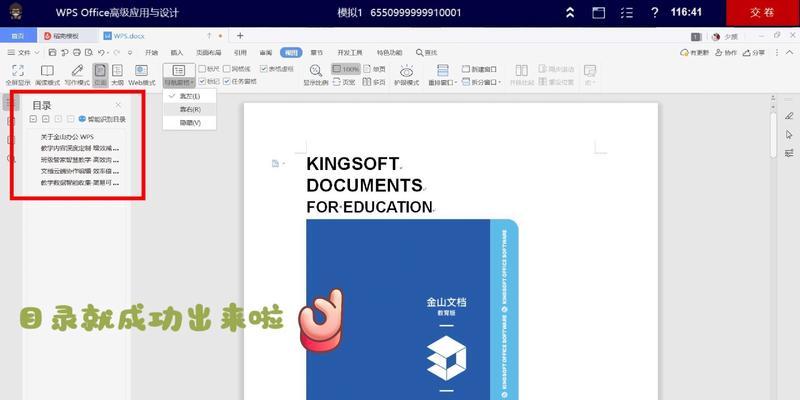Jump to heading 关于金山办公 WPS
Viewport: 800px width, 400px height.
67,137
